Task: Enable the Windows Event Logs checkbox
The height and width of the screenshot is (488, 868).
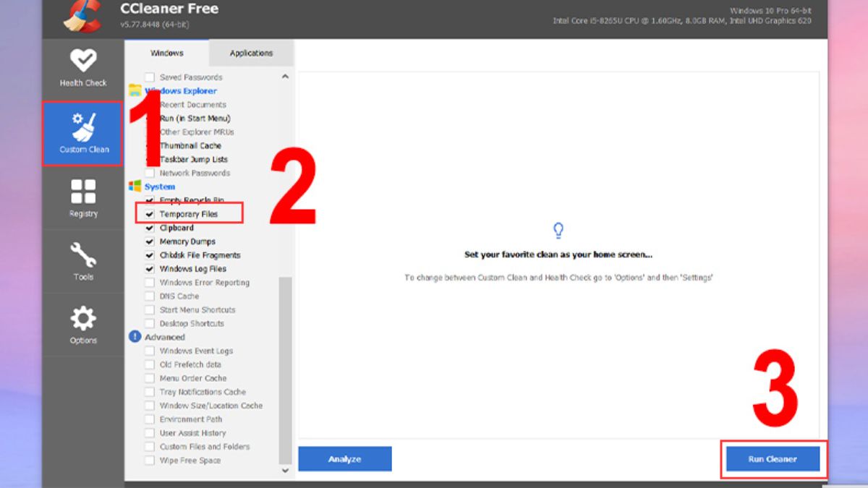Action: (x=150, y=351)
